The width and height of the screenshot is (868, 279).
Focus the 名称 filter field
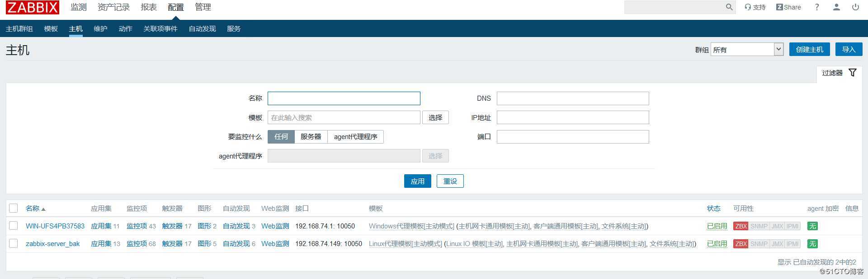click(344, 98)
